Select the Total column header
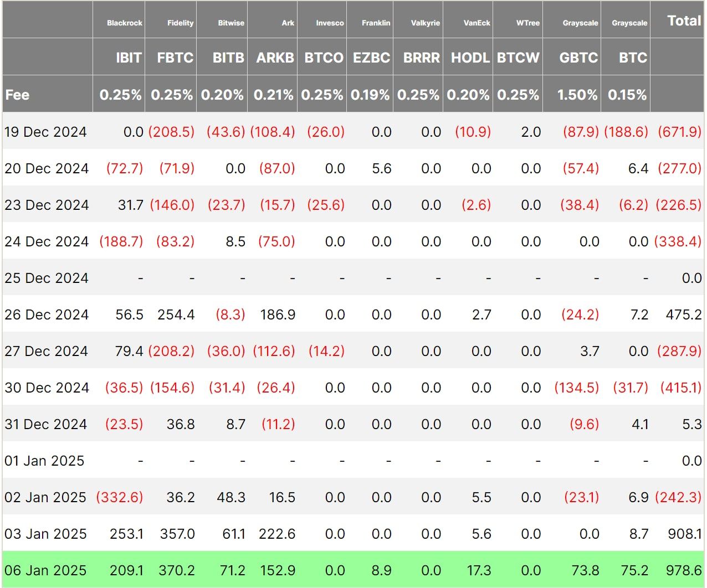Screen dimensions: 707x588 [x=684, y=21]
